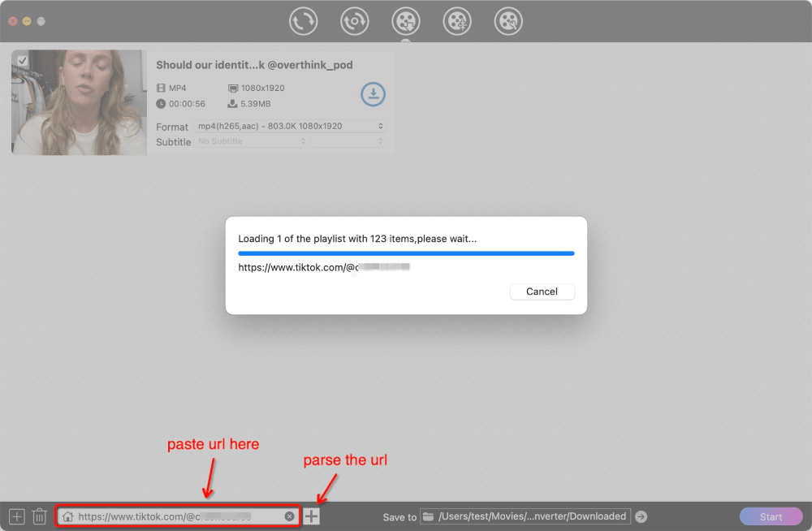Click the Save to folder path field
The image size is (812, 531).
532,516
